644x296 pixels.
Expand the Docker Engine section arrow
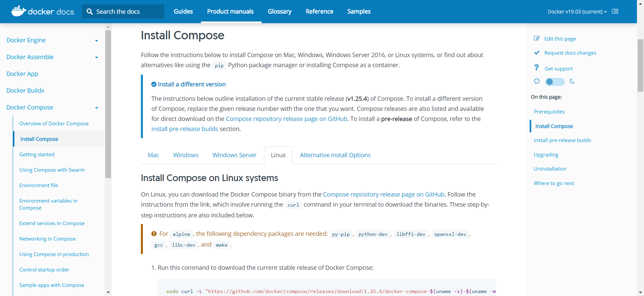(97, 41)
